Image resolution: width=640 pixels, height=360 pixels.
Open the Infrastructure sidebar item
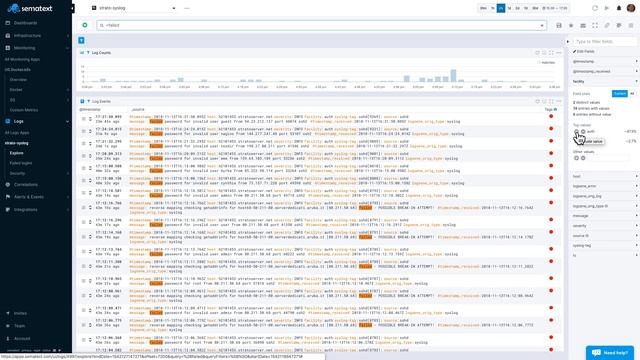click(x=27, y=36)
